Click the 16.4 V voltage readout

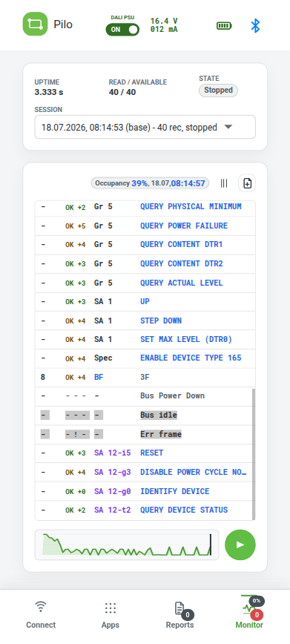(164, 21)
